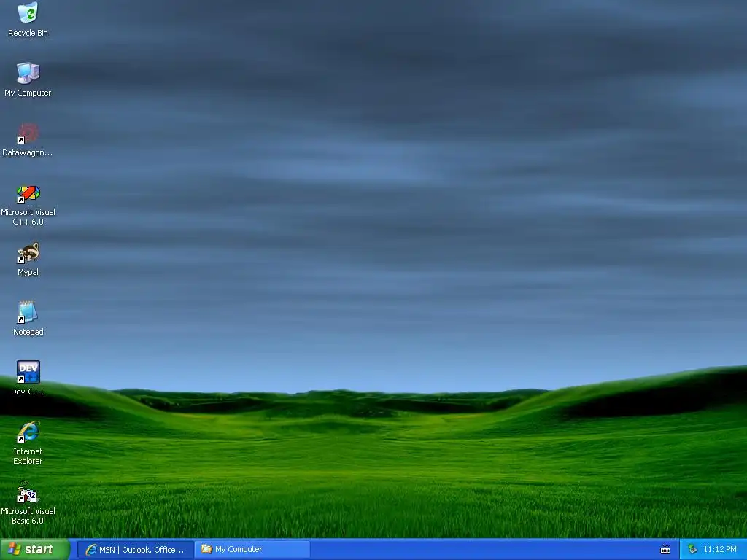The height and width of the screenshot is (560, 747).
Task: Select Microsoft Visual C++ 6.0 shortcut
Action: click(x=28, y=205)
